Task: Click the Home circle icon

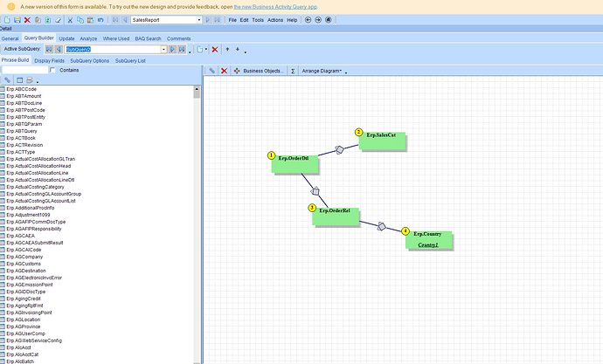Action: tap(329, 20)
